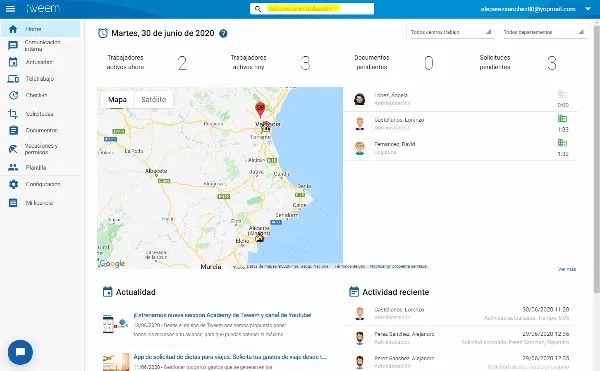The height and width of the screenshot is (371, 600).
Task: Click the Ver más link
Action: 567,269
